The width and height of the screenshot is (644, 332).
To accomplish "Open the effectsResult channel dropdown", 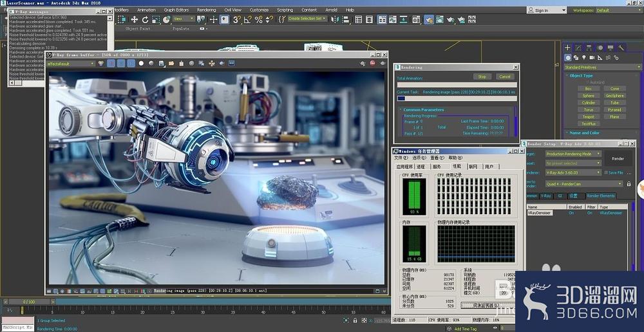I will point(70,64).
